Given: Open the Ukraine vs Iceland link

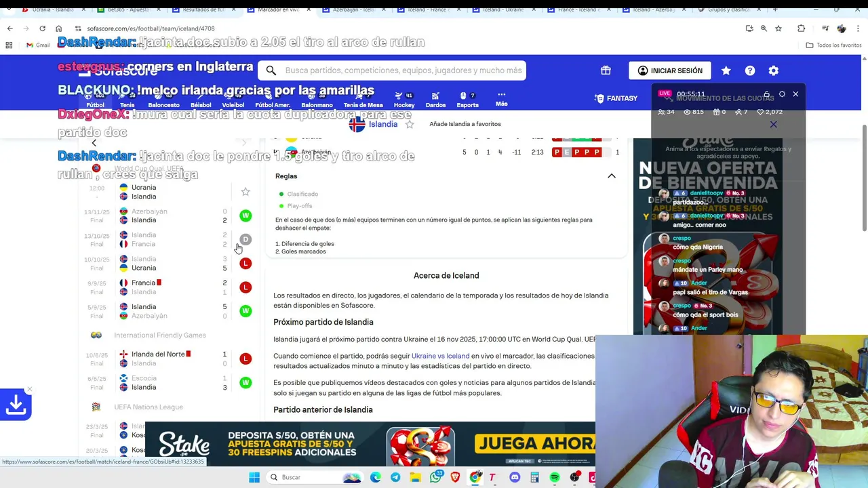Looking at the screenshot, I should tap(440, 356).
